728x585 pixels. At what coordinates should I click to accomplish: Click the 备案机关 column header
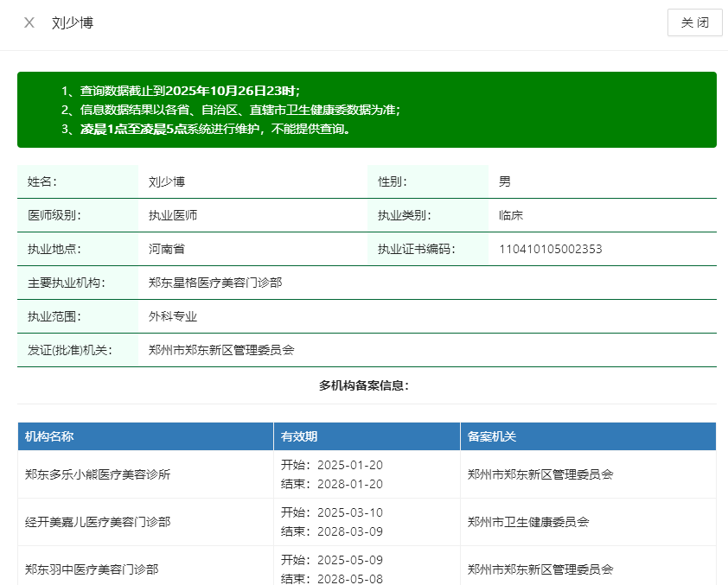[492, 436]
